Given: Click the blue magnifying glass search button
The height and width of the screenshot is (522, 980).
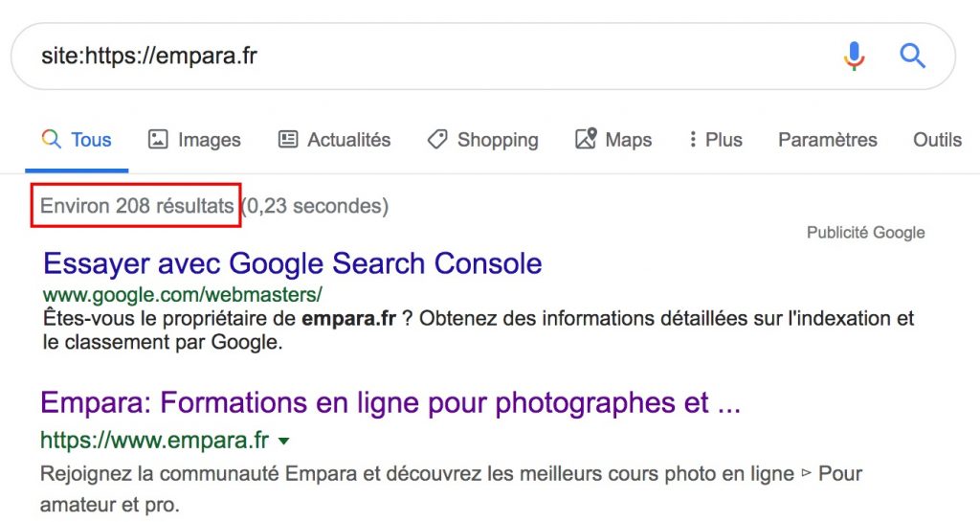Looking at the screenshot, I should [x=913, y=57].
